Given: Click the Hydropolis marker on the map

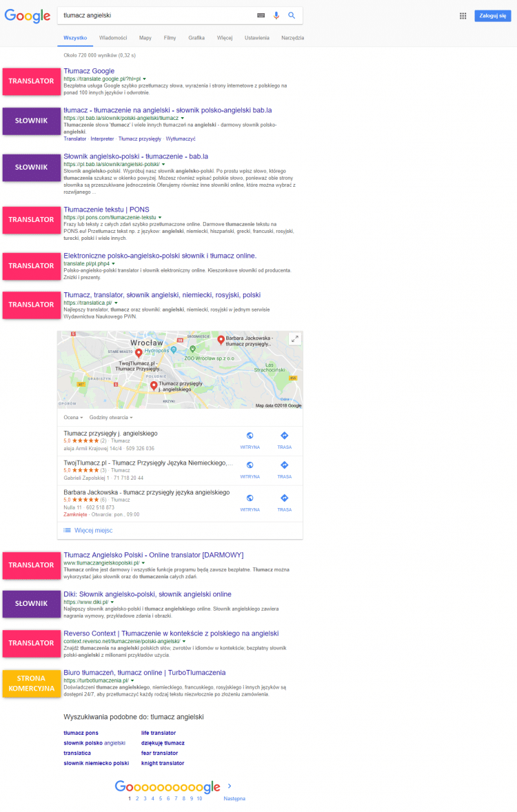Looking at the screenshot, I should [174, 350].
